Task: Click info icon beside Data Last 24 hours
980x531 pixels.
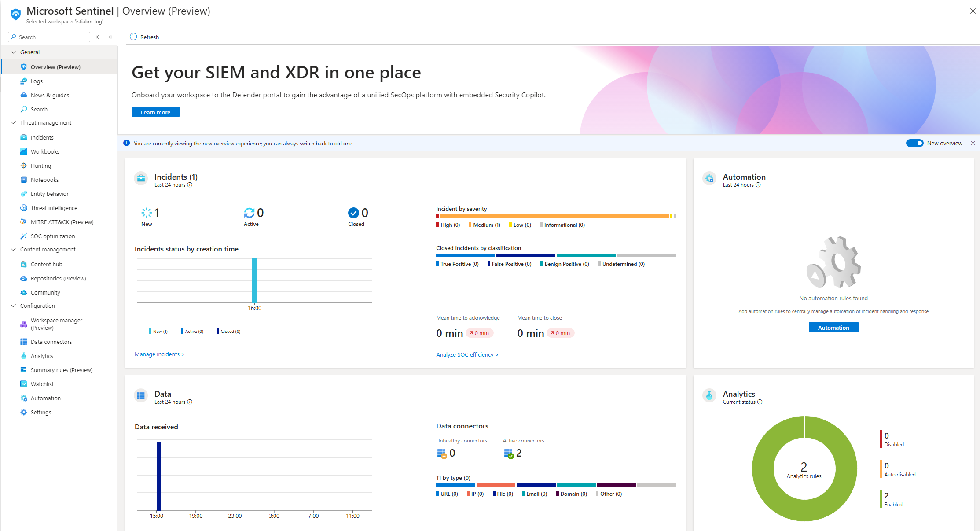Action: 190,402
